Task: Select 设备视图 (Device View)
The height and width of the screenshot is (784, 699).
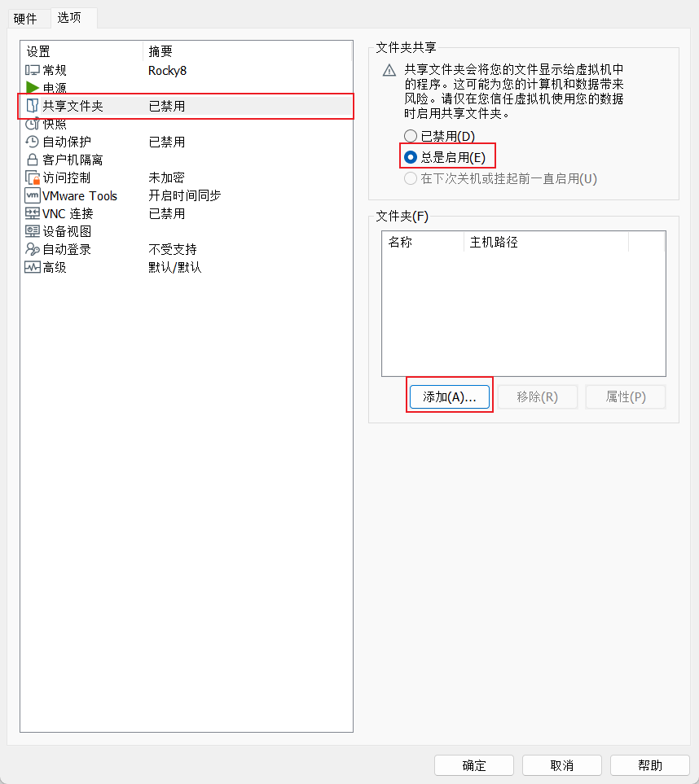Action: 61,231
